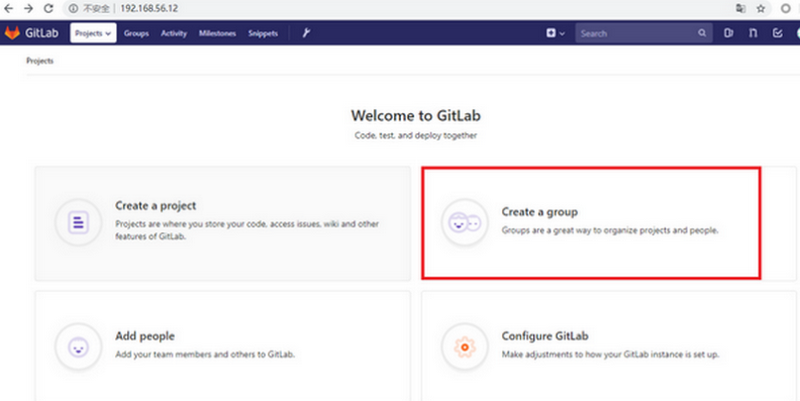Viewport: 800px width, 401px height.
Task: Open the Projects dropdown menu
Action: pos(93,33)
